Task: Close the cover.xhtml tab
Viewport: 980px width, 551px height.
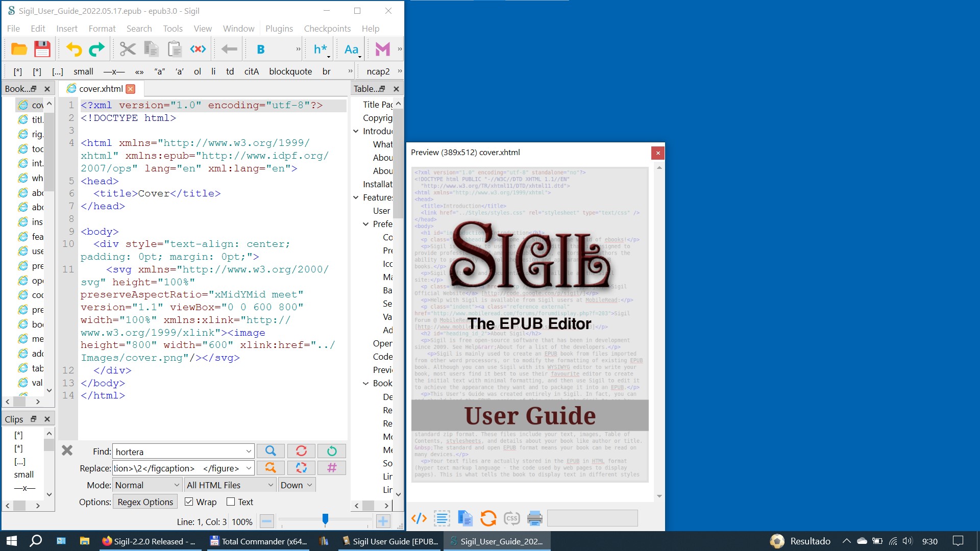Action: [131, 89]
